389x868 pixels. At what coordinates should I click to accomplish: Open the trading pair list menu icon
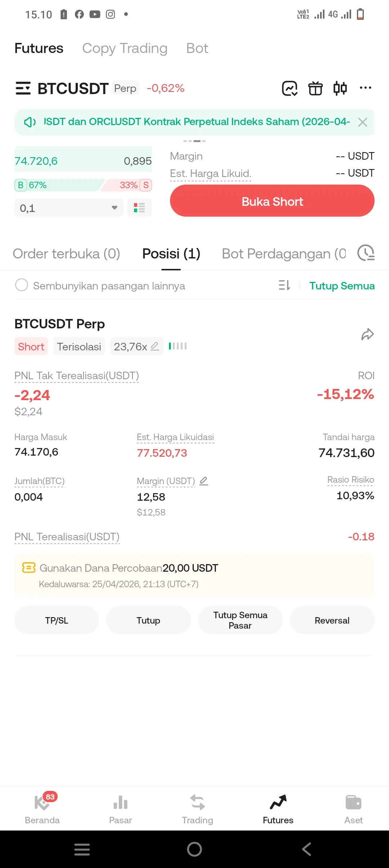point(23,88)
